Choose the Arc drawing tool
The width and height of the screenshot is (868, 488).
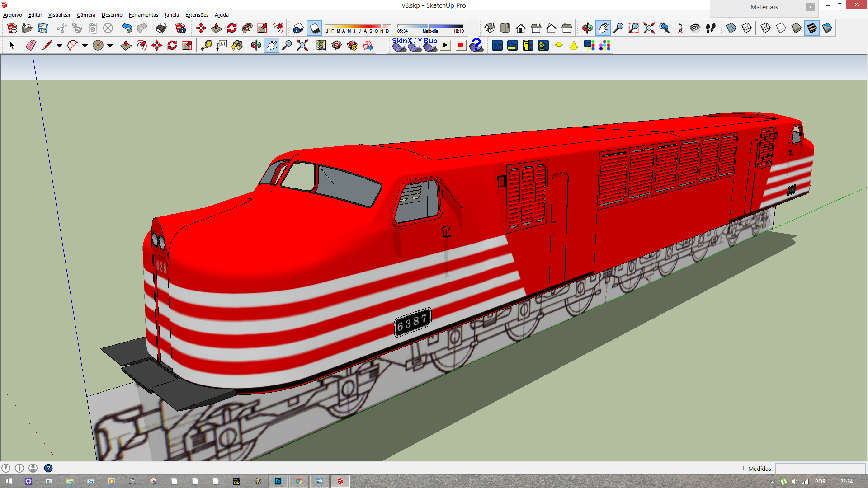[x=72, y=45]
